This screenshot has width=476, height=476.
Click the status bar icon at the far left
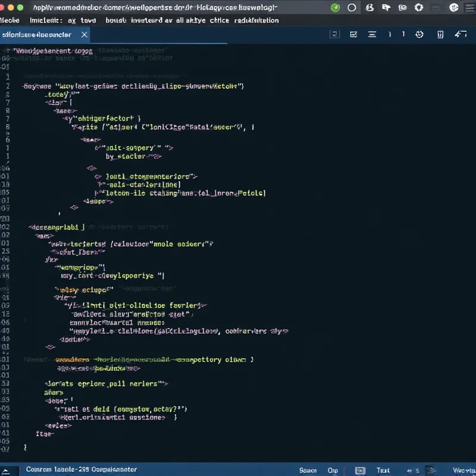[5, 471]
